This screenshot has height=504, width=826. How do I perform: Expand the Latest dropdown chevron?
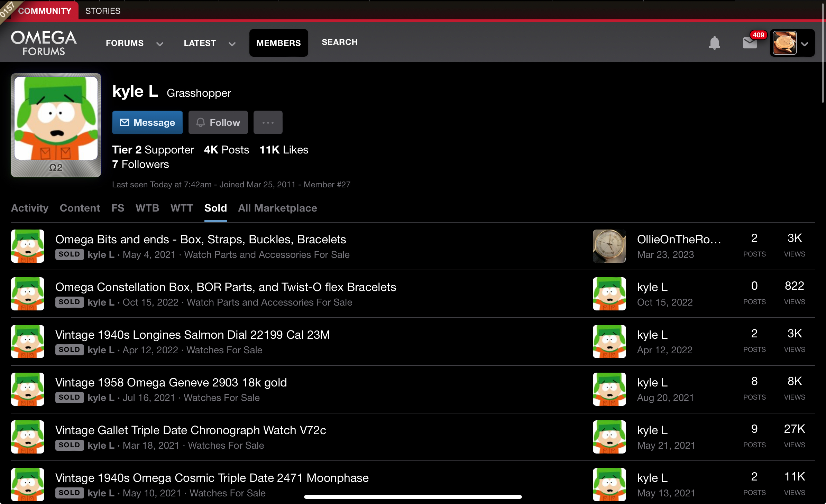point(232,44)
